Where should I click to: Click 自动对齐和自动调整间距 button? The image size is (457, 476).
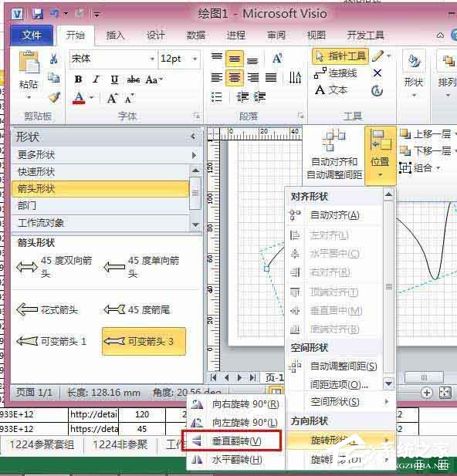[334, 154]
